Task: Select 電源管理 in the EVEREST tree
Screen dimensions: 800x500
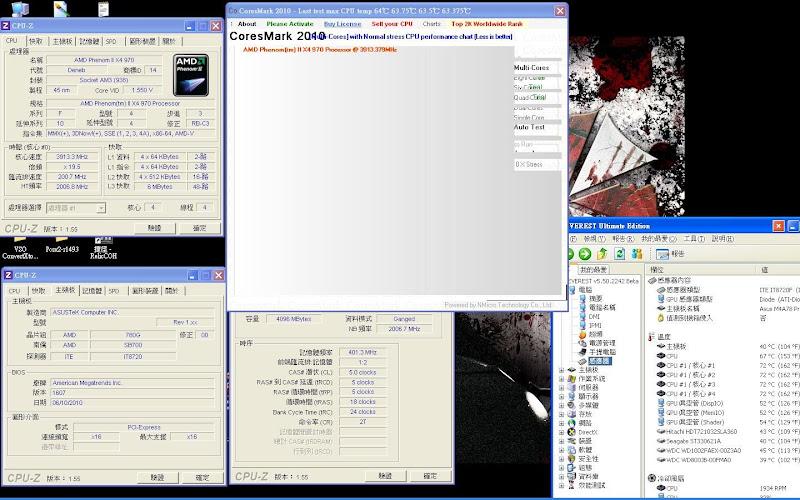Action: (x=602, y=343)
